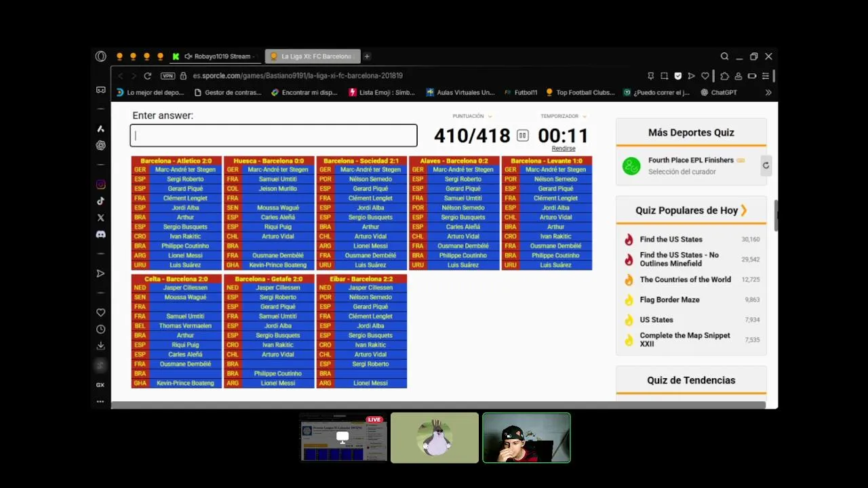Select the LIVE screen share thumbnail
This screenshot has width=868, height=488.
pyautogui.click(x=344, y=439)
